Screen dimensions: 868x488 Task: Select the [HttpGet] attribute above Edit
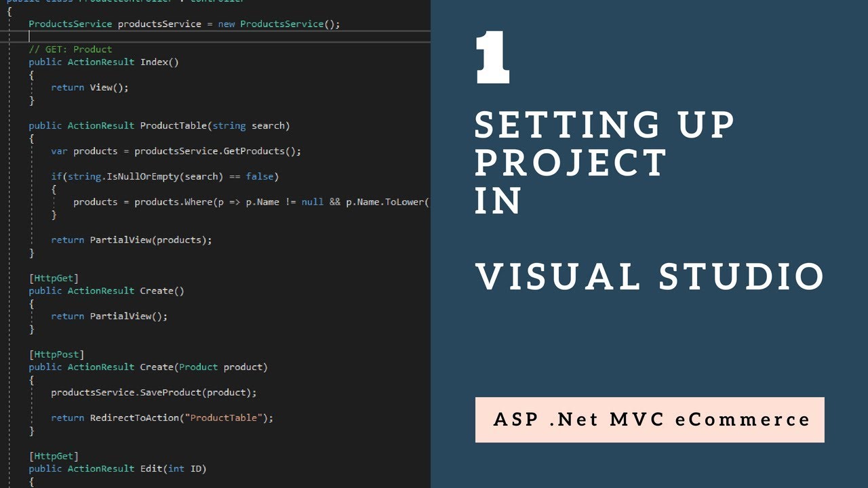tap(54, 456)
